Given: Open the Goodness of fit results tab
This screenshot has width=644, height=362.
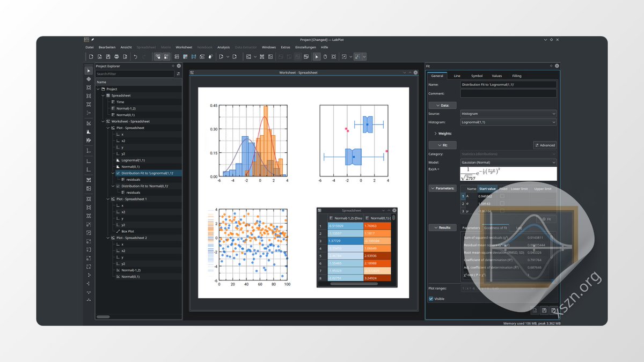Looking at the screenshot, I should click(495, 228).
